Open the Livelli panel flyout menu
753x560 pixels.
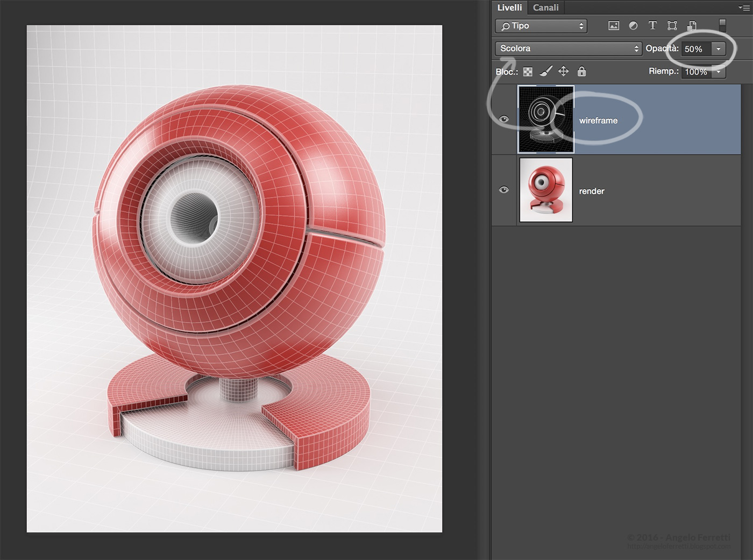(744, 8)
